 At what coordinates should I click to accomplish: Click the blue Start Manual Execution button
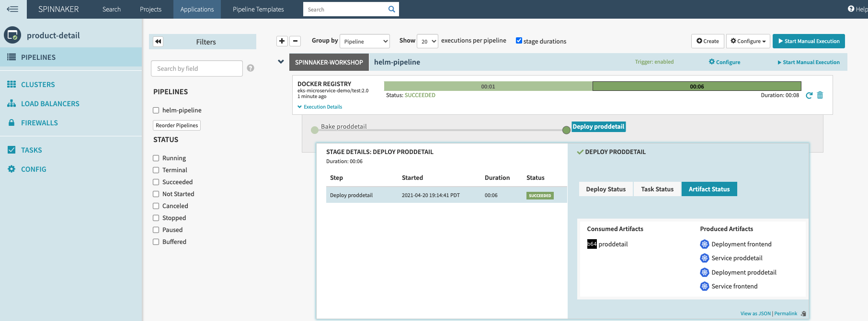pyautogui.click(x=809, y=41)
